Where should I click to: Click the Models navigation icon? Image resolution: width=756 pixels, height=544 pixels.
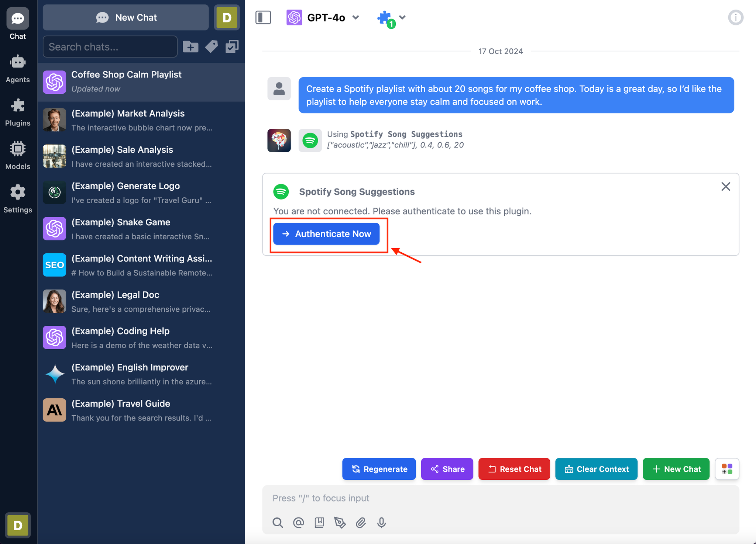[17, 149]
